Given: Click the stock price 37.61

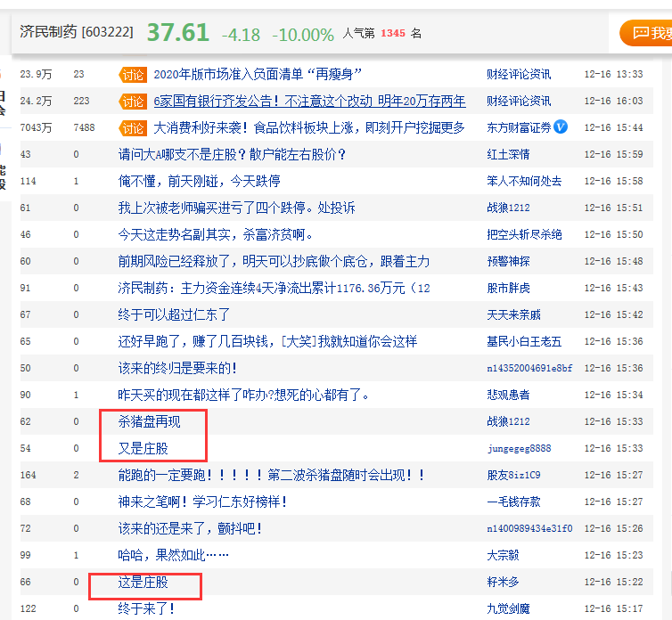Looking at the screenshot, I should [x=178, y=33].
